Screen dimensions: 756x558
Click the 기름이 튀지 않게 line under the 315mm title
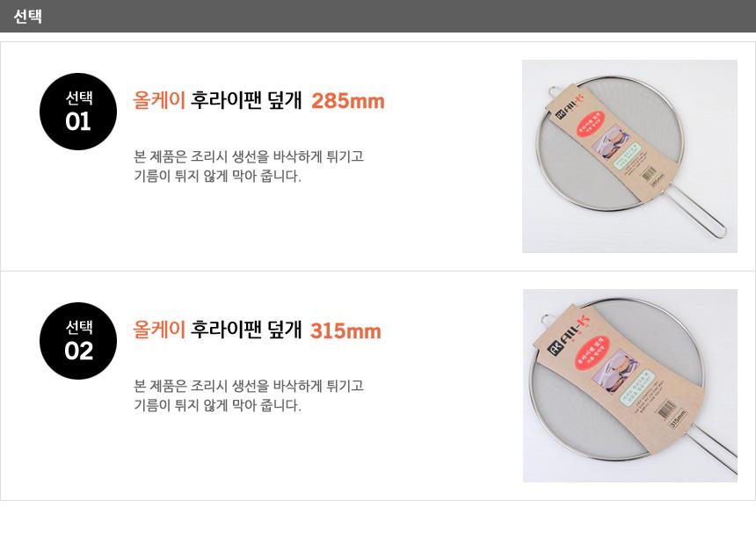tap(217, 405)
